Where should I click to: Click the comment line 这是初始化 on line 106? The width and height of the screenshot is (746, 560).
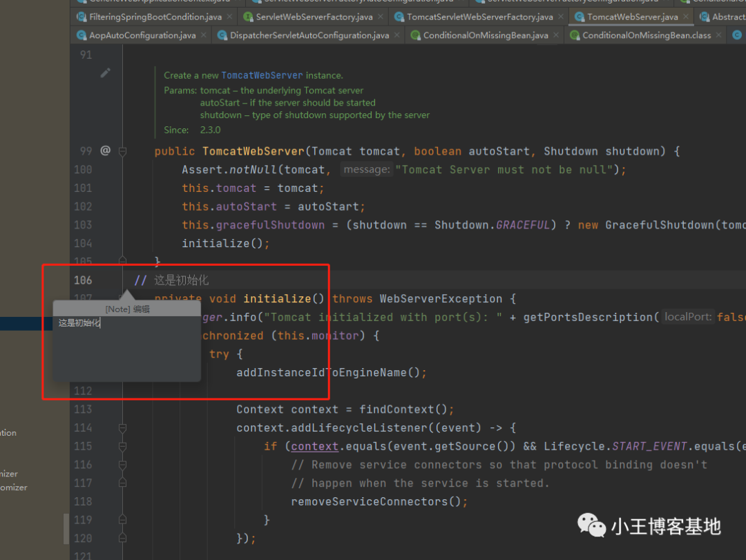coord(172,280)
